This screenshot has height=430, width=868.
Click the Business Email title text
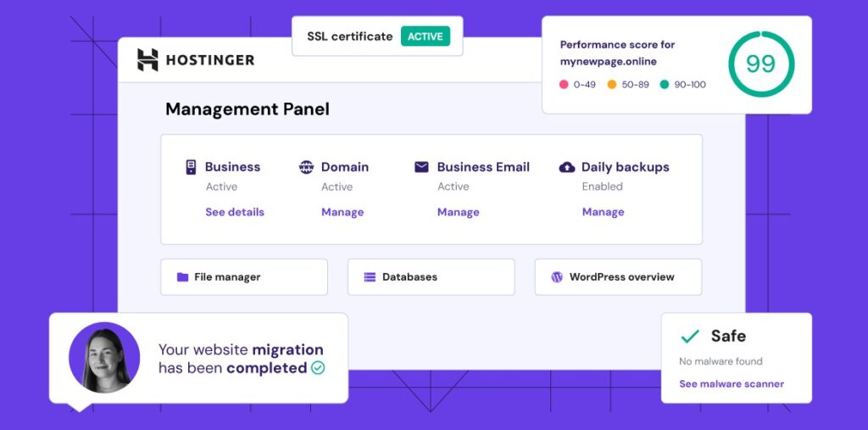click(x=483, y=167)
